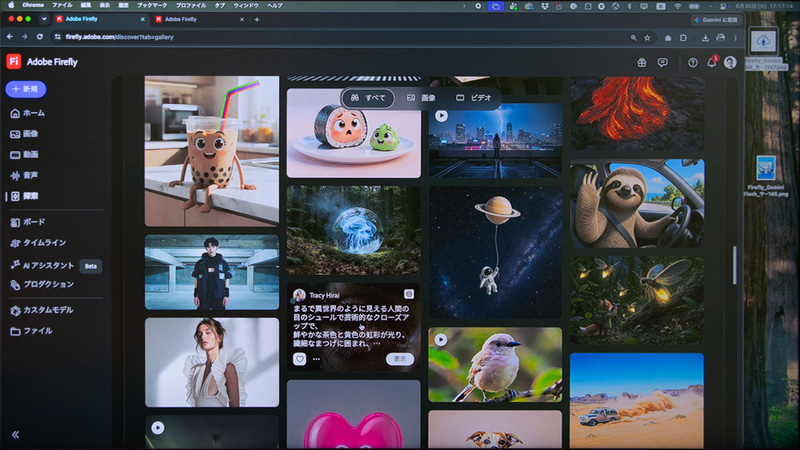Click the image type icon on Tracy Hirai card
Screen dimensions: 800x450
409,294
